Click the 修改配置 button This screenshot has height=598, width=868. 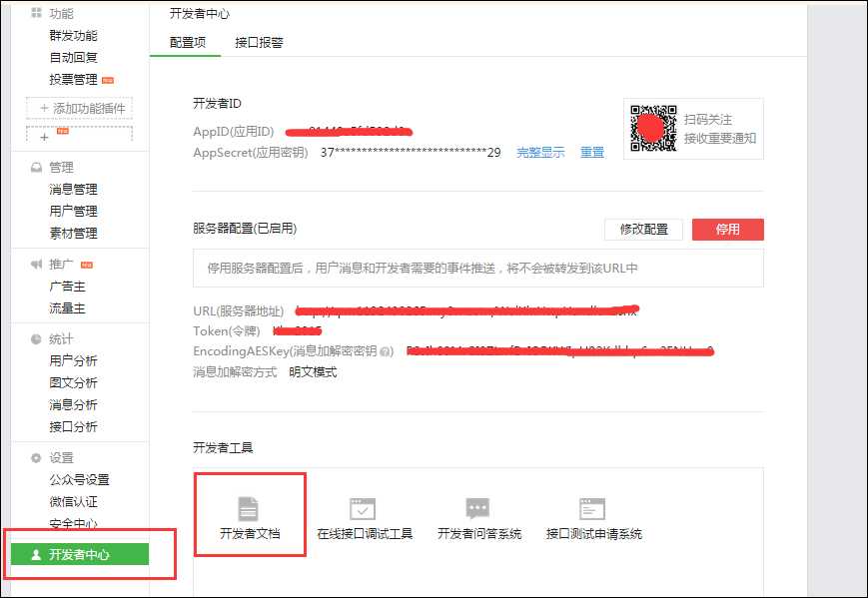pos(644,229)
